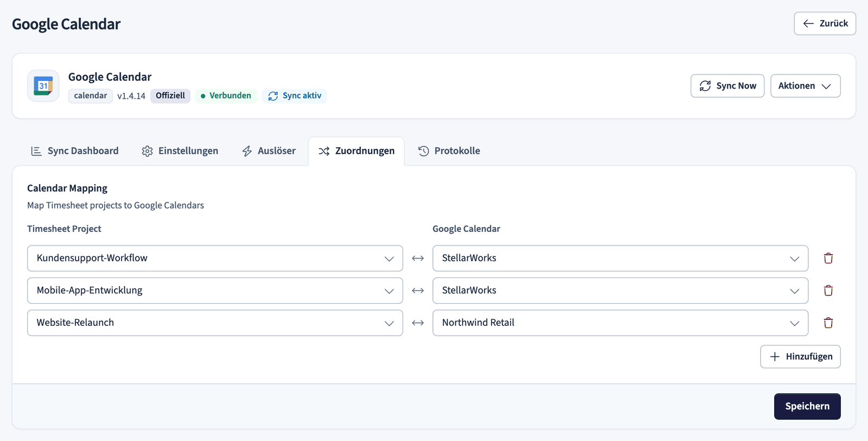Click the v1.4.14 version text
The image size is (868, 441).
131,96
